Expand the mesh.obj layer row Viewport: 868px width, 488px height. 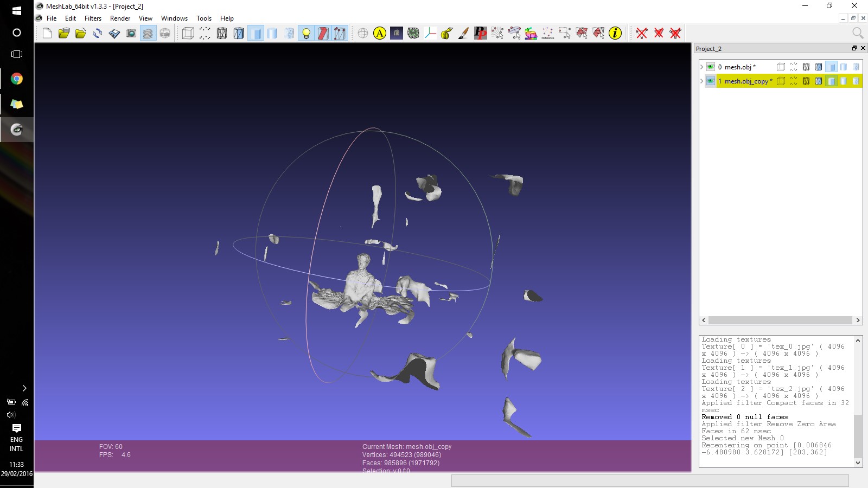(702, 67)
